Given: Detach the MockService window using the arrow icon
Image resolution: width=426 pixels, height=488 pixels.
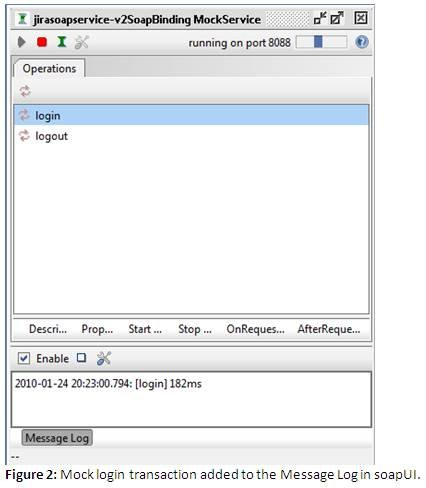Looking at the screenshot, I should 337,18.
